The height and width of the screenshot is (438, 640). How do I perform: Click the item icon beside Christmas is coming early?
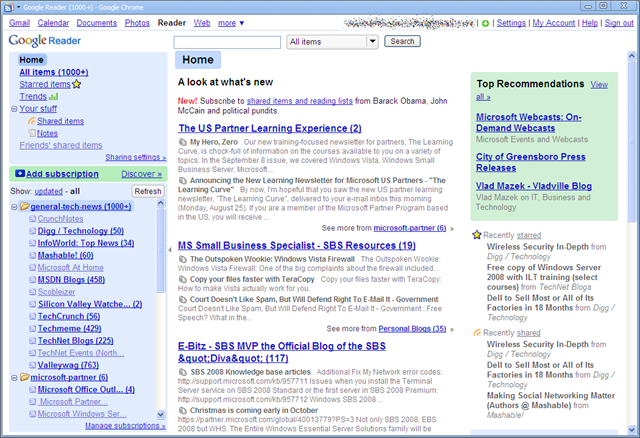click(x=182, y=410)
